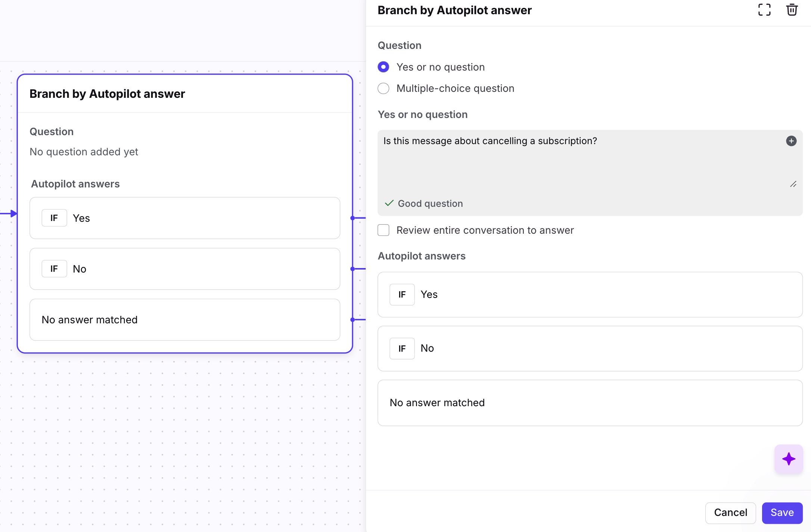Screen dimensions: 811x532
Task: Select the Yes or no question radio
Action: pos(383,67)
